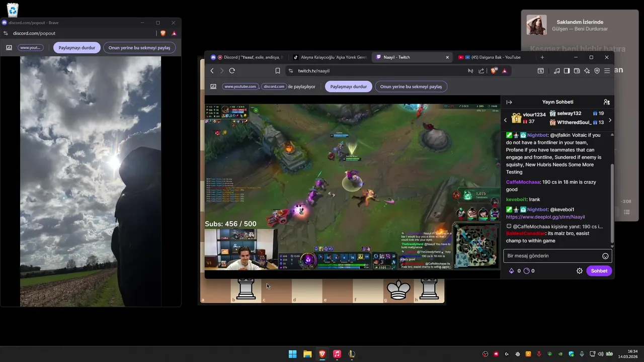The width and height of the screenshot is (644, 362).
Task: Click W1theredSoul_ in the gift leaderboard
Action: pos(574,123)
